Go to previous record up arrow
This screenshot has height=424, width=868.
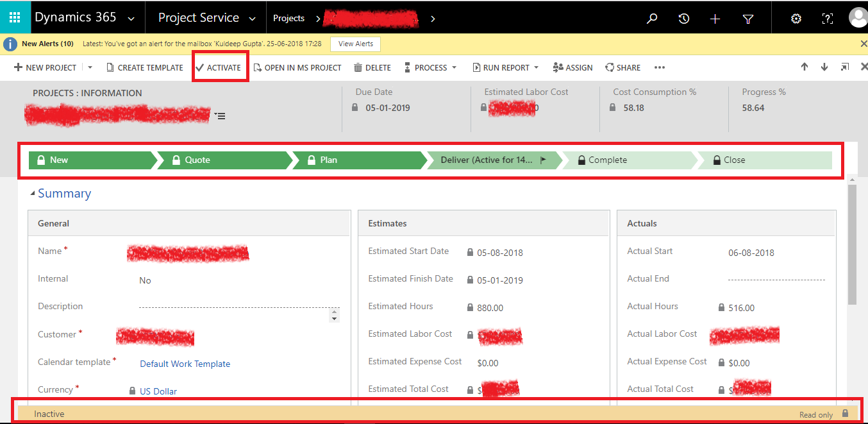(805, 67)
